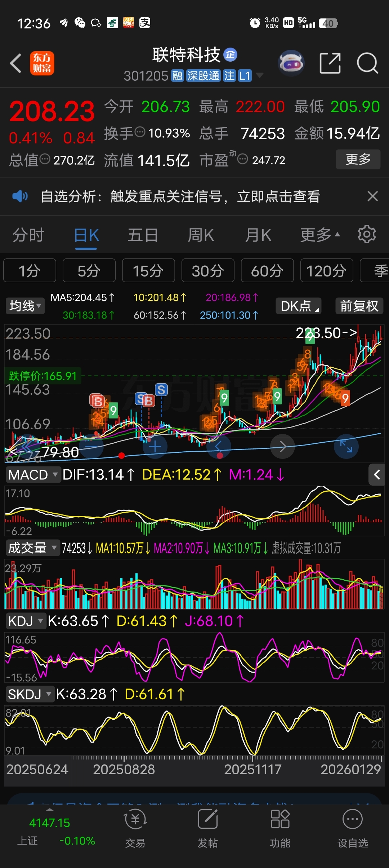The height and width of the screenshot is (868, 389).
Task: Tap the 融 margin tag
Action: [x=177, y=76]
